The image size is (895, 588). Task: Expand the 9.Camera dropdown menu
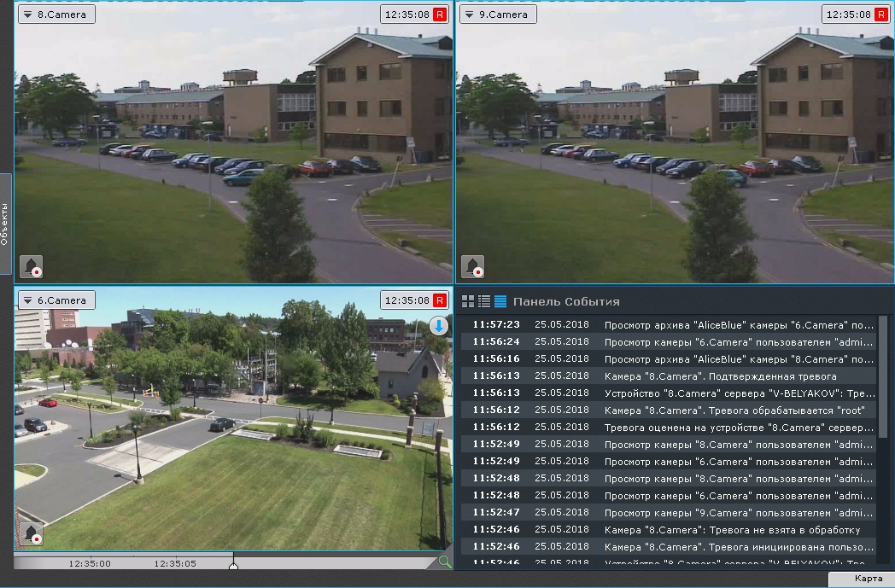pos(470,15)
